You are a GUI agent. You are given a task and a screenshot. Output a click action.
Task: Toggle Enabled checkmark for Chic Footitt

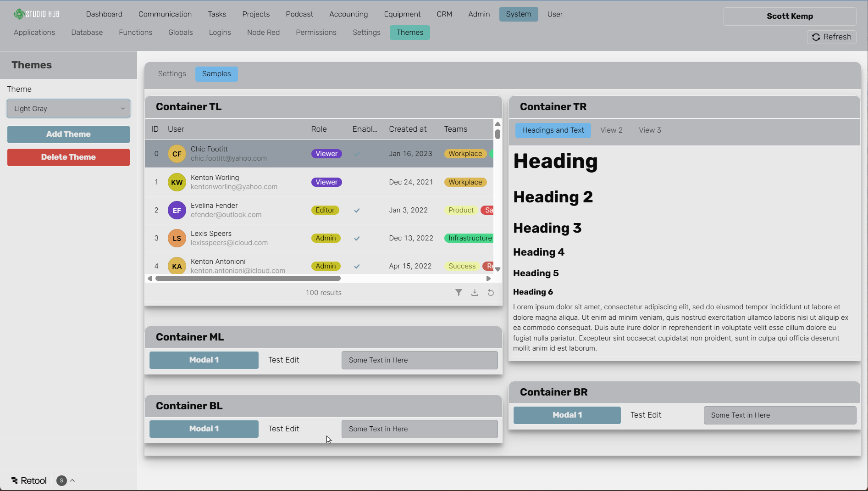click(x=357, y=154)
